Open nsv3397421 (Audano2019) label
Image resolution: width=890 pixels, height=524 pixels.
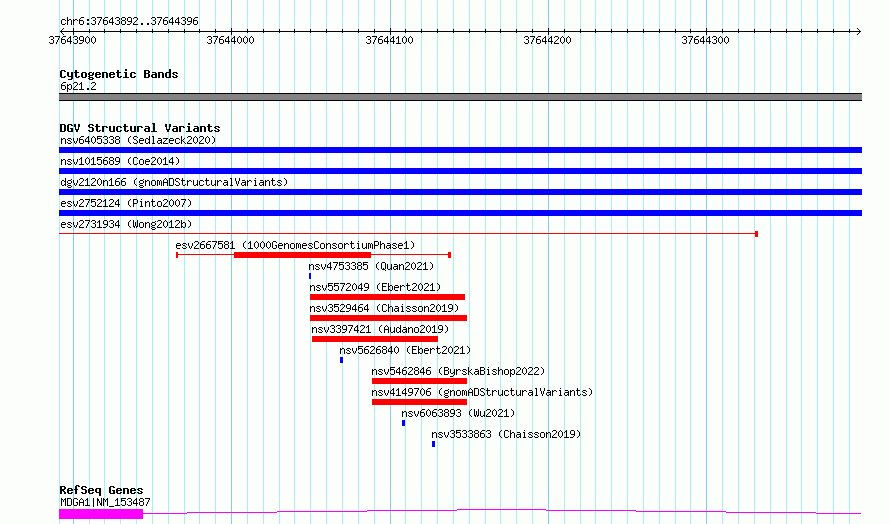pyautogui.click(x=380, y=329)
